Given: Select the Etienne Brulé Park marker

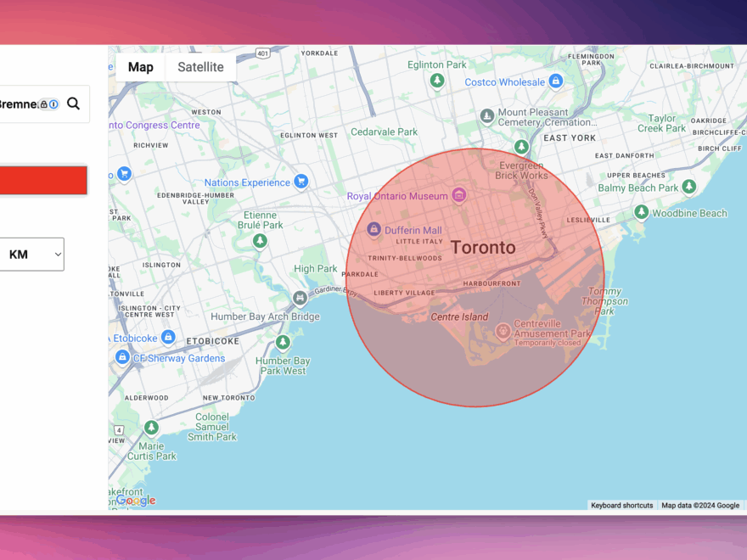Looking at the screenshot, I should coord(261,241).
